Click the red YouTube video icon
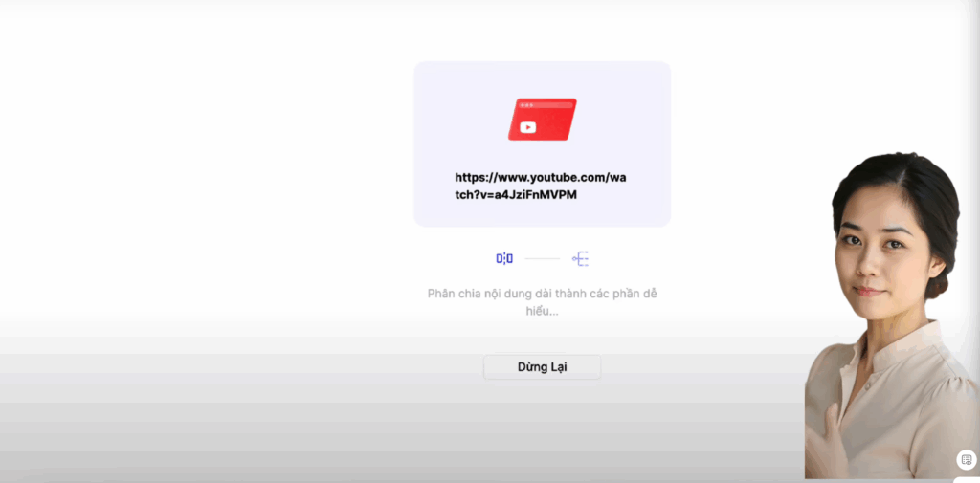The image size is (980, 483). (x=542, y=120)
